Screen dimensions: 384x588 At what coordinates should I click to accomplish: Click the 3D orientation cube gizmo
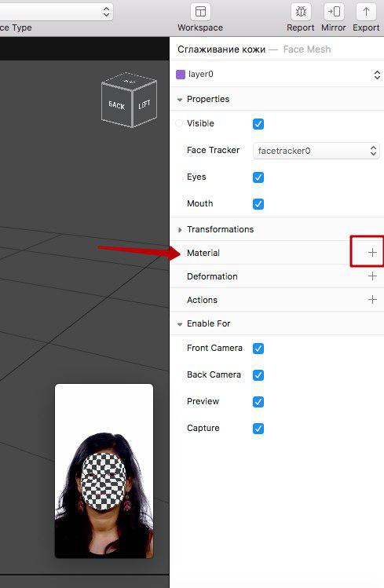point(129,100)
